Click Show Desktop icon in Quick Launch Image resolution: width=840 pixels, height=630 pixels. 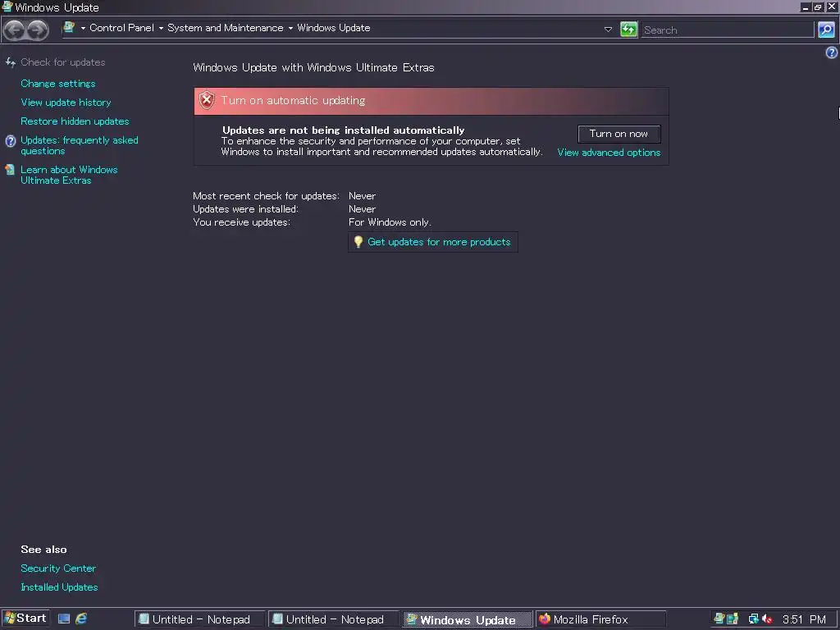tap(64, 619)
